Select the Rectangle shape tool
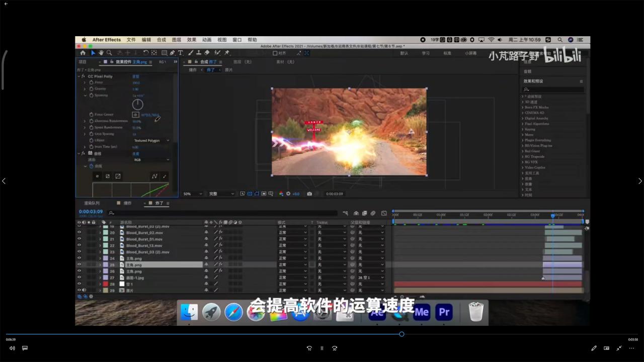 pos(164,53)
